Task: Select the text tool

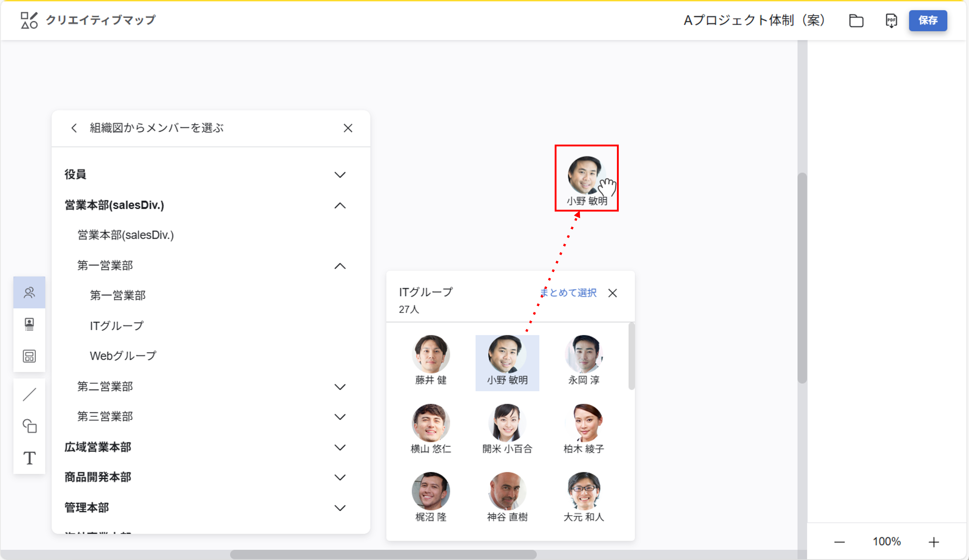Action: [29, 458]
